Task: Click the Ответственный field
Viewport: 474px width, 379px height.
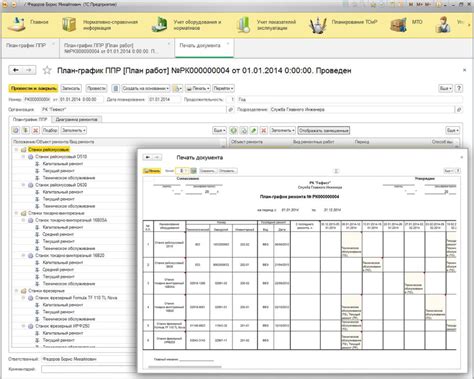Action: click(x=88, y=359)
